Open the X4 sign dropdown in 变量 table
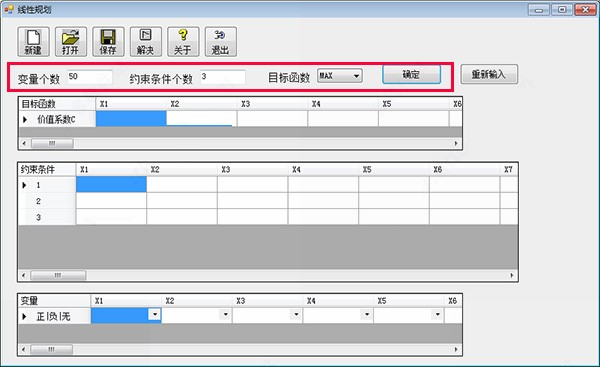Screen dimensions: 600x367 pyautogui.click(x=367, y=314)
